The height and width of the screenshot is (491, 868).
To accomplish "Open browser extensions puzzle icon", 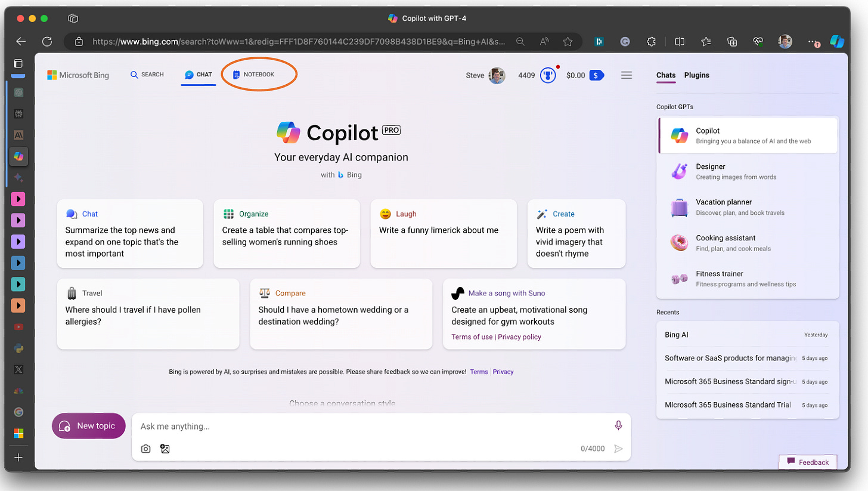I will 652,42.
